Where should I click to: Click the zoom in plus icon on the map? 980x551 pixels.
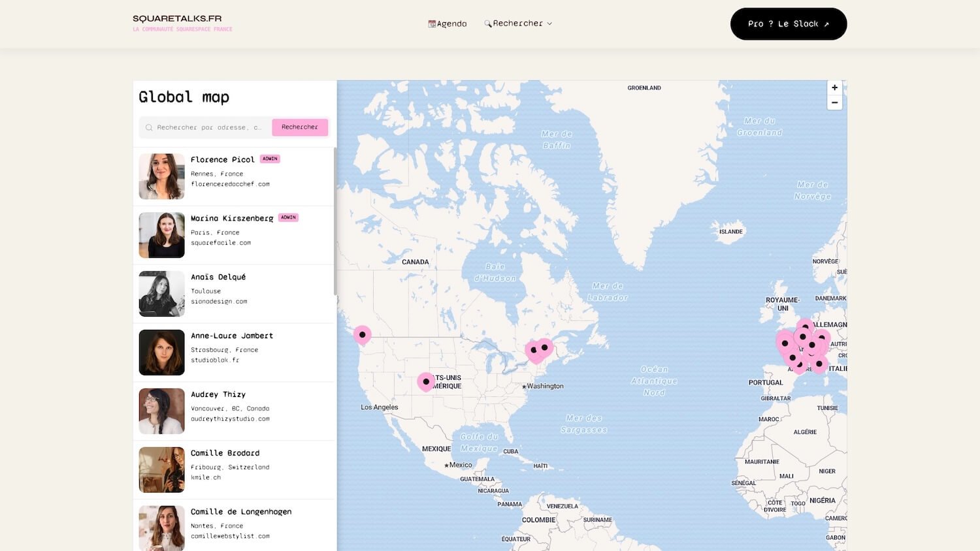click(x=834, y=87)
